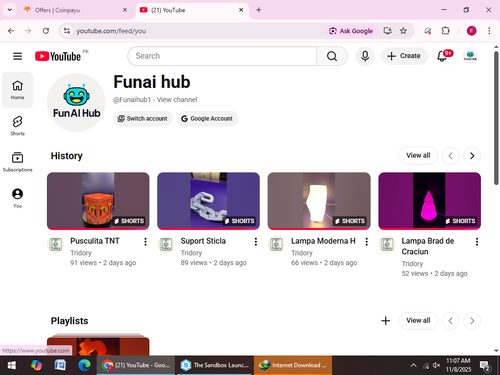
Task: Click the address bar URL
Action: tap(111, 31)
